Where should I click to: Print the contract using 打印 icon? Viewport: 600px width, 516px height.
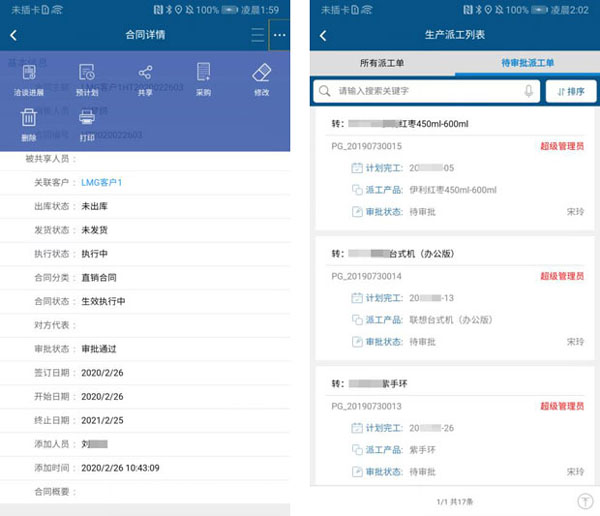coord(87,124)
